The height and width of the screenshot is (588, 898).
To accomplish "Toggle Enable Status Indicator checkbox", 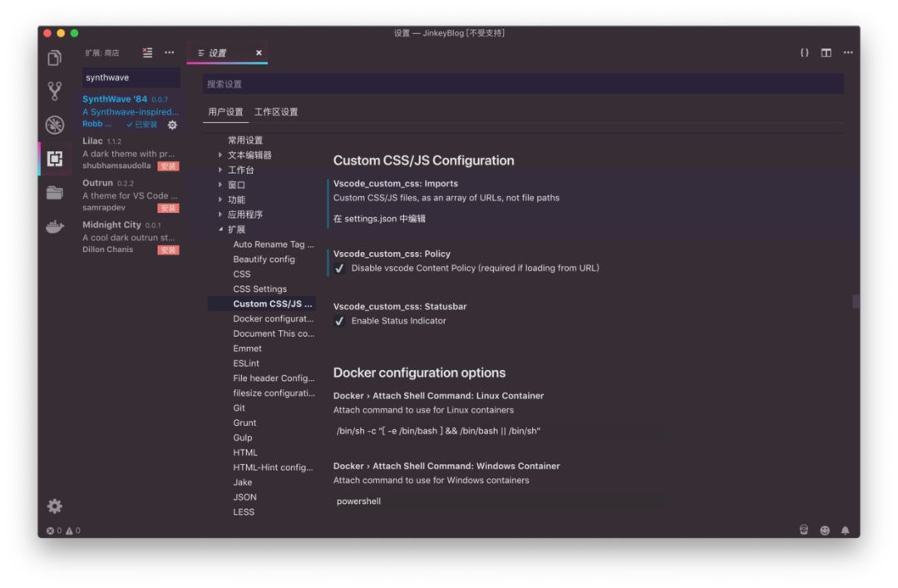I will click(339, 321).
